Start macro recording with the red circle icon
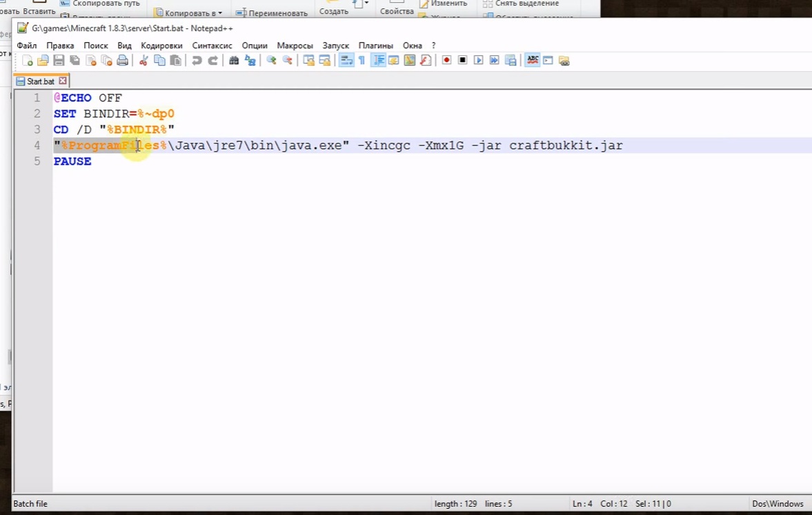Screen dimensions: 812x515 (x=446, y=61)
